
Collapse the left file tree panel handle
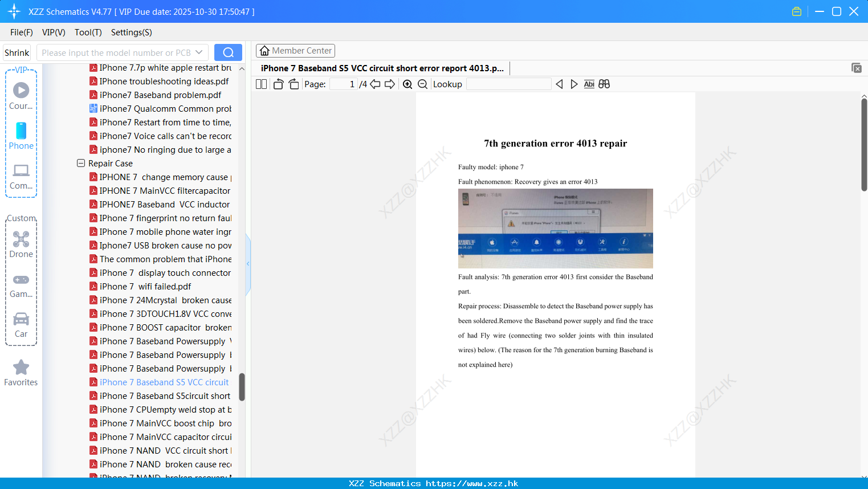point(248,264)
